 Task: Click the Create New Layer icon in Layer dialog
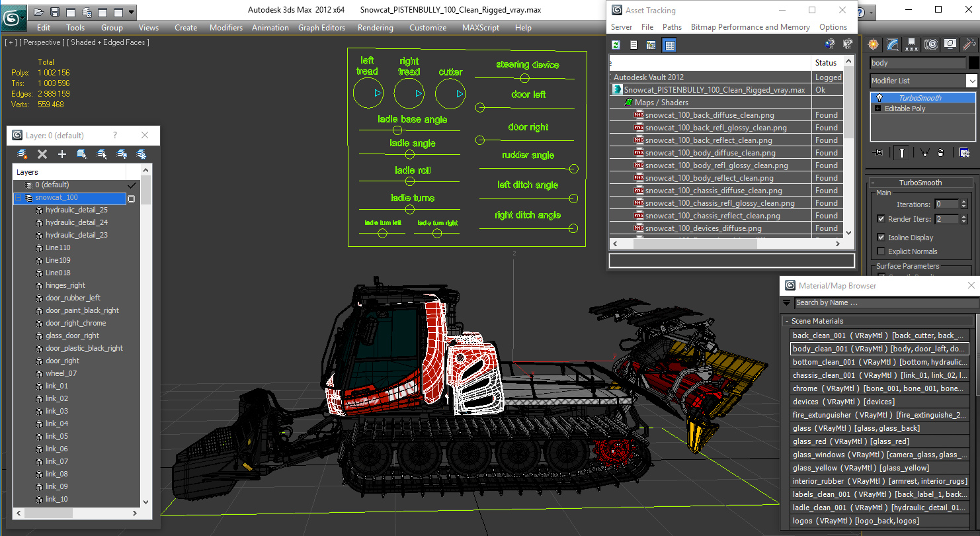coord(22,154)
